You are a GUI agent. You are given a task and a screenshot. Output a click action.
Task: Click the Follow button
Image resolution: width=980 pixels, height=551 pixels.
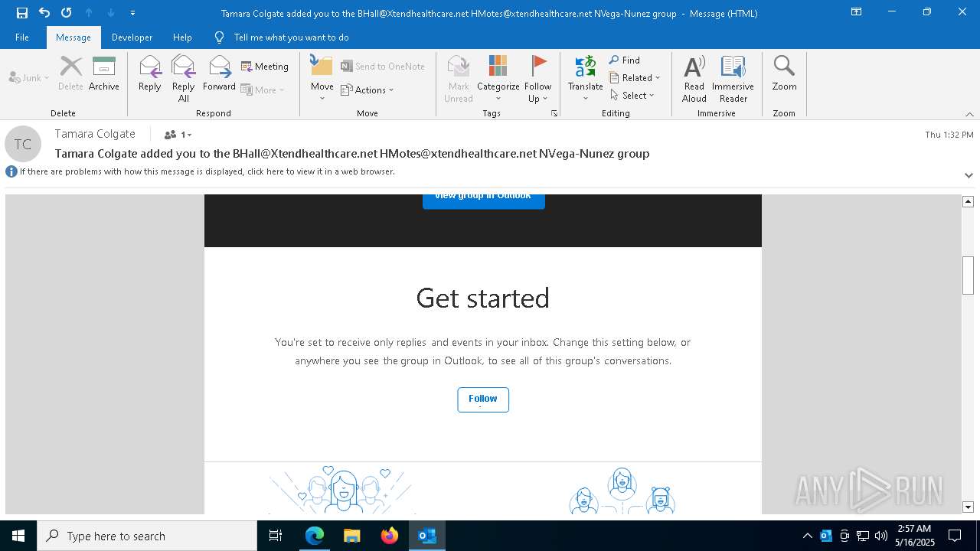click(x=483, y=399)
